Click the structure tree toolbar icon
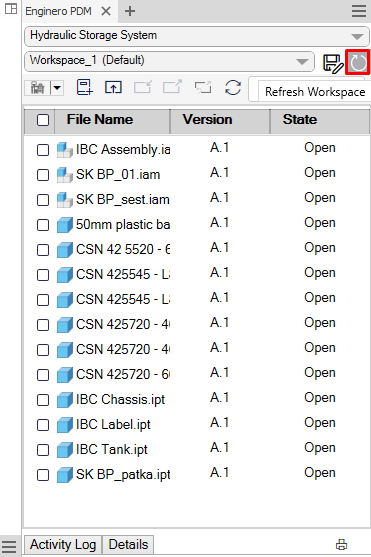371x557 pixels. (x=37, y=87)
